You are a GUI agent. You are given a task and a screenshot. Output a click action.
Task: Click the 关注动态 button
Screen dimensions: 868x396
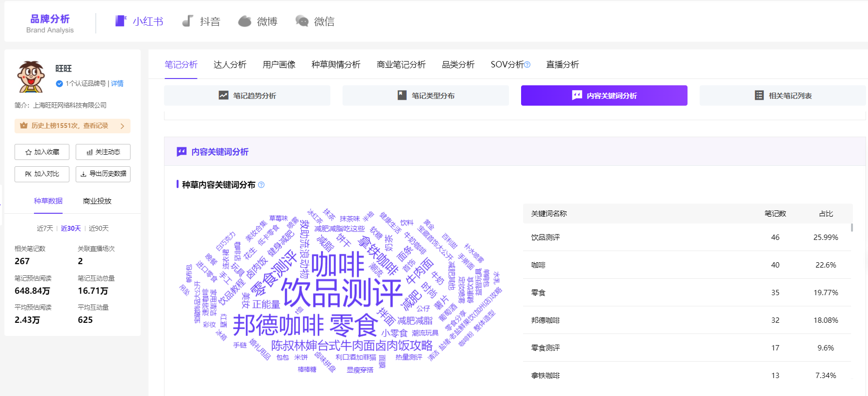pyautogui.click(x=103, y=152)
